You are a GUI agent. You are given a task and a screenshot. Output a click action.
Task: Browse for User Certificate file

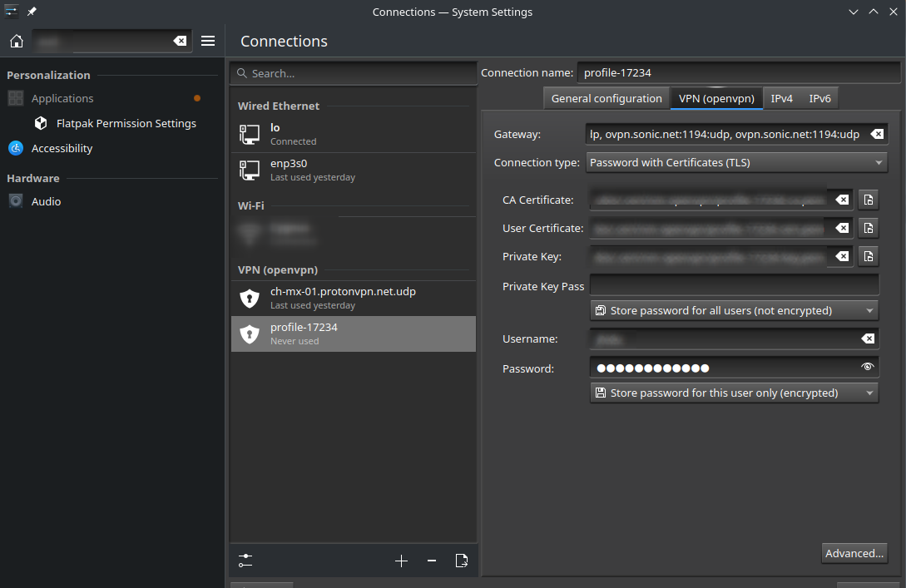(x=869, y=228)
